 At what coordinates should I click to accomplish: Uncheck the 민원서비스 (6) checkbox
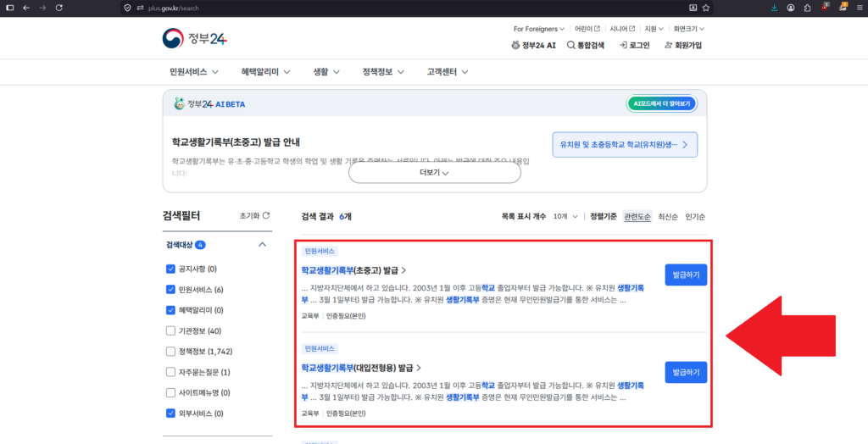[x=170, y=290]
